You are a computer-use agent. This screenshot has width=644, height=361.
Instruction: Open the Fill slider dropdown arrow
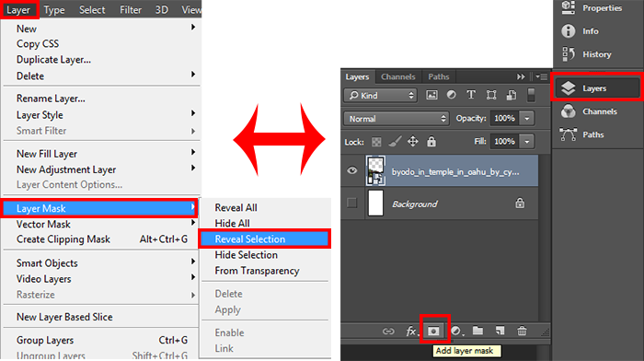(x=526, y=142)
